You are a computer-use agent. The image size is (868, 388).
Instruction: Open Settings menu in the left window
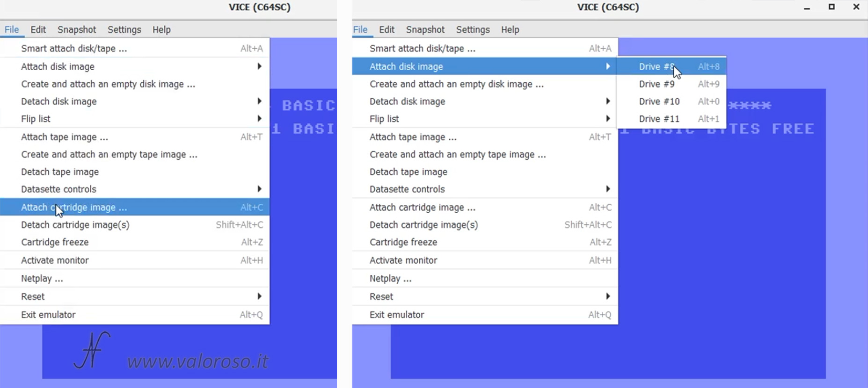[x=124, y=29]
